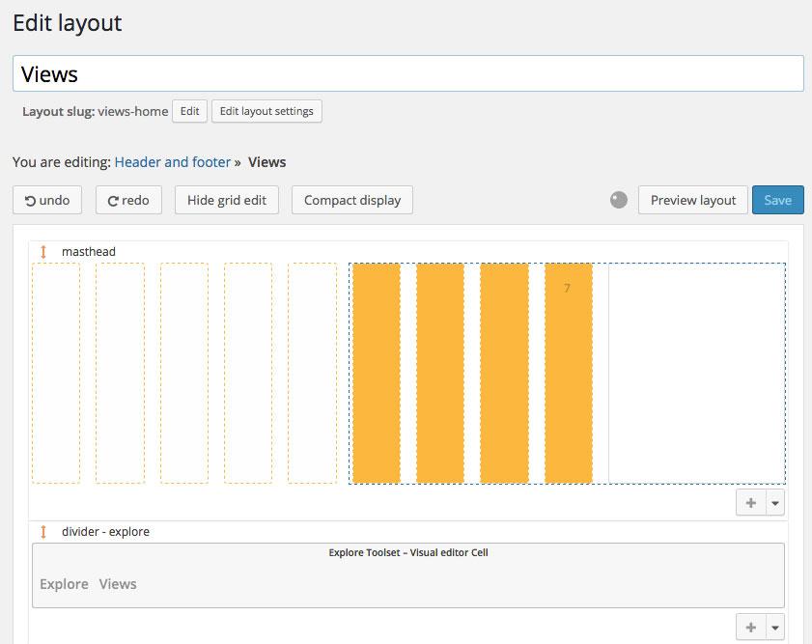Open Edit layout settings
Viewport: 812px width, 644px height.
266,111
